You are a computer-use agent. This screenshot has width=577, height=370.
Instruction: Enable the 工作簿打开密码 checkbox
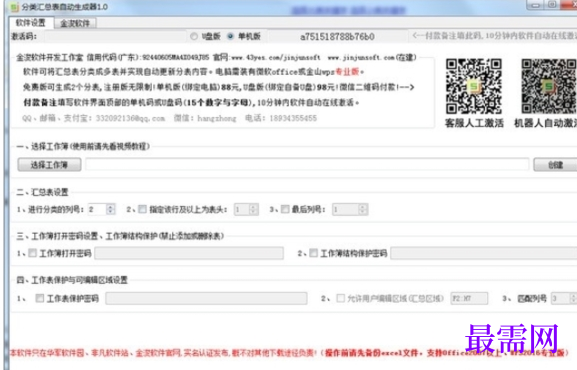[x=32, y=253]
